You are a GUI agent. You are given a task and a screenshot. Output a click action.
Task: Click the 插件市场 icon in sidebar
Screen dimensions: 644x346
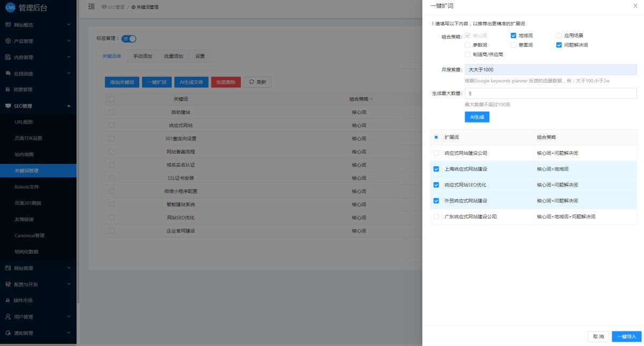(x=8, y=300)
